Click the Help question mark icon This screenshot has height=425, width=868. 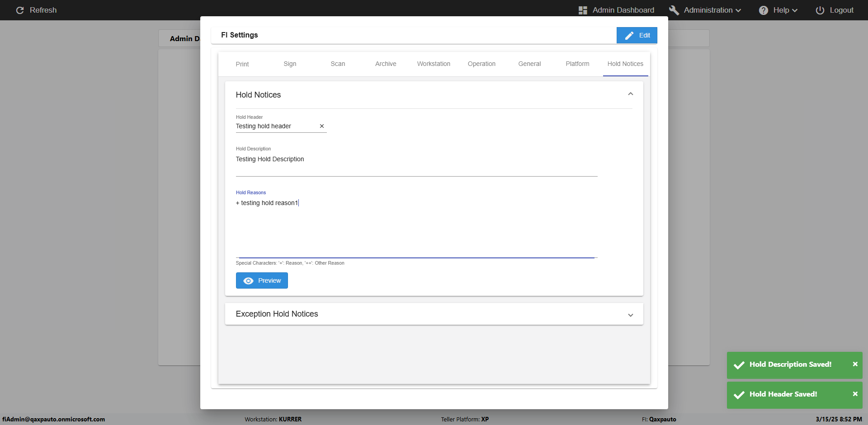tap(763, 10)
